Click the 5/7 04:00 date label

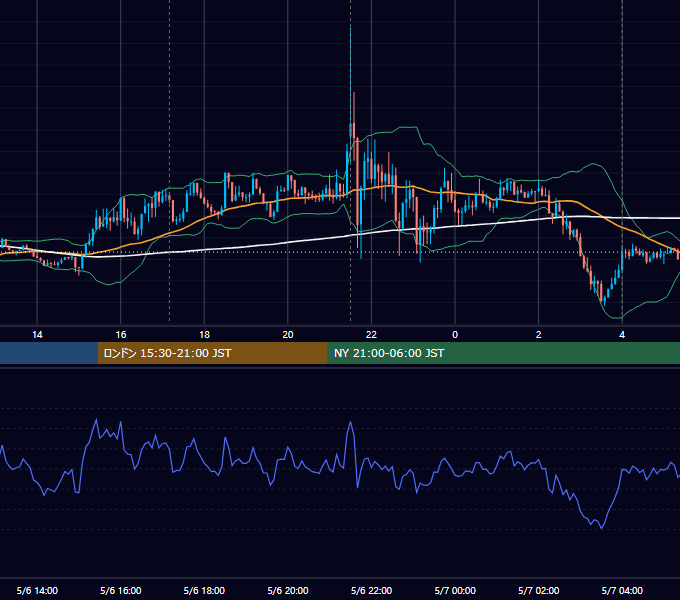(622, 590)
